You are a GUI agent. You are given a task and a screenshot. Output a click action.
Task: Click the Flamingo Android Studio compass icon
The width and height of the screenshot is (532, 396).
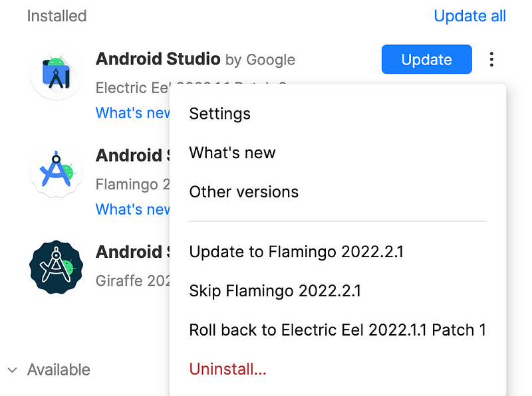pyautogui.click(x=57, y=171)
